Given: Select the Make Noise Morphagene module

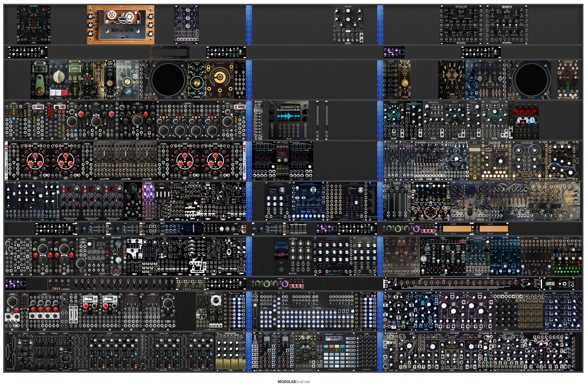Looking at the screenshot, I should [399, 311].
